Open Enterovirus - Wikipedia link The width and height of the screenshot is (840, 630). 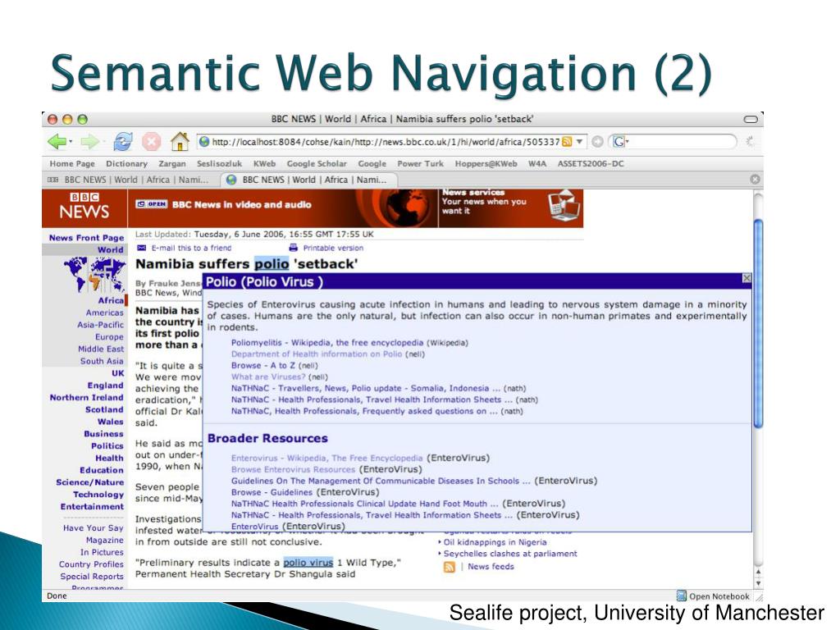[x=326, y=458]
